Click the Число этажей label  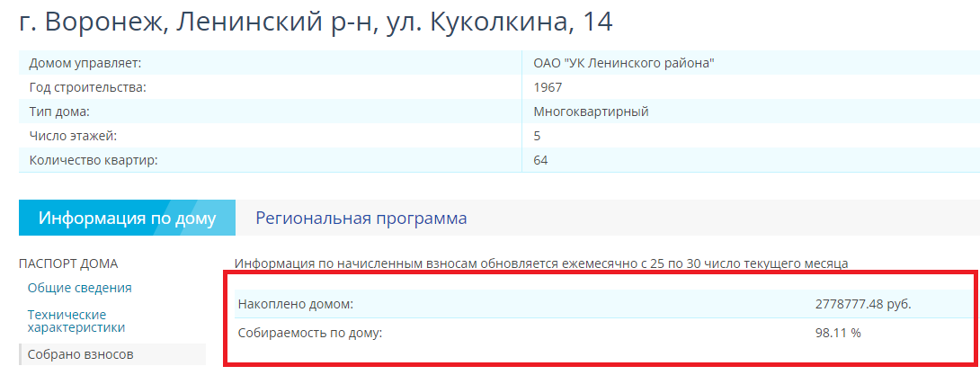click(x=73, y=136)
